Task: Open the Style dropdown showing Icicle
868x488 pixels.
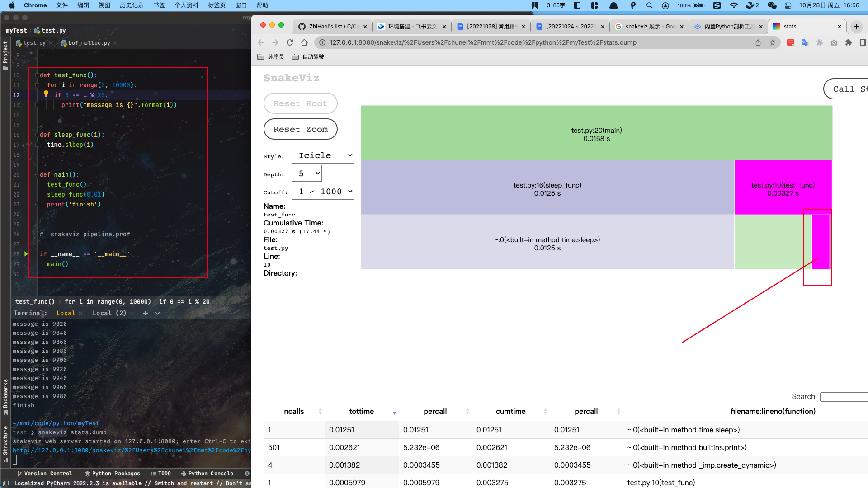Action: pos(322,155)
